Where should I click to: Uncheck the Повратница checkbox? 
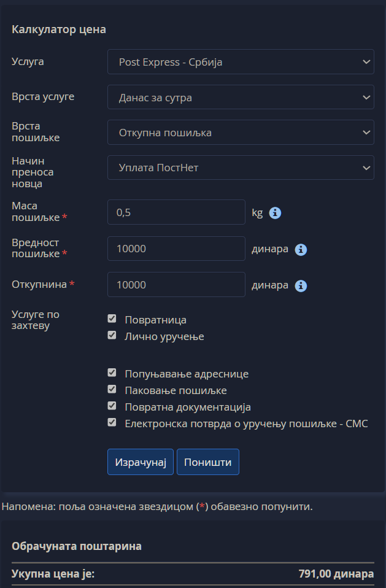[112, 319]
